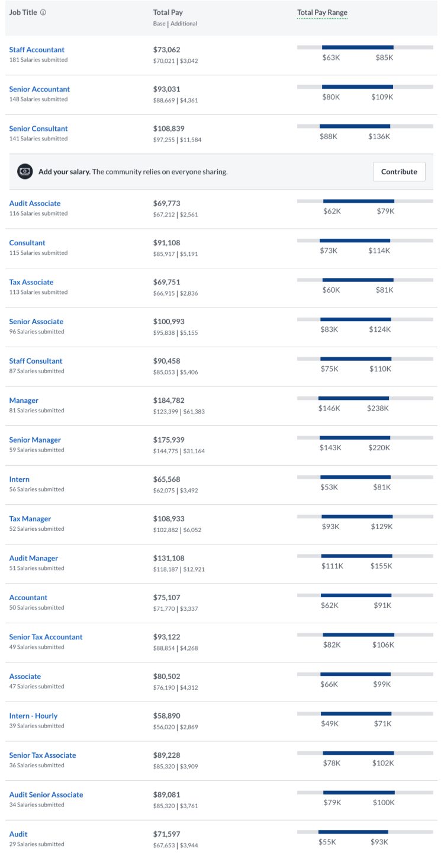Open the Senior Accountant salary link
The height and width of the screenshot is (868, 444).
39,89
